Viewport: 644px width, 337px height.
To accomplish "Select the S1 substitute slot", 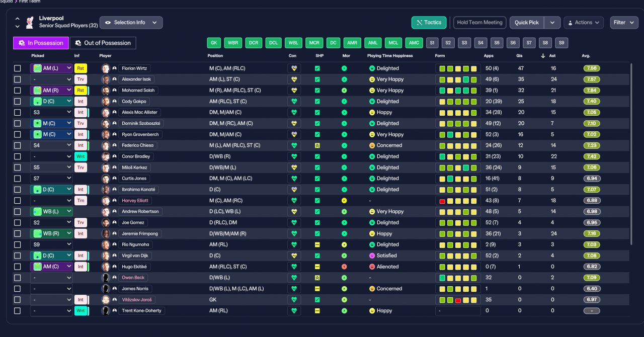I will [432, 43].
